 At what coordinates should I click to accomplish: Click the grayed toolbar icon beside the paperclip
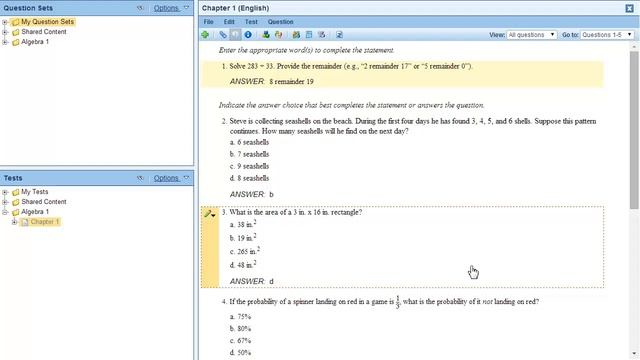click(235, 35)
